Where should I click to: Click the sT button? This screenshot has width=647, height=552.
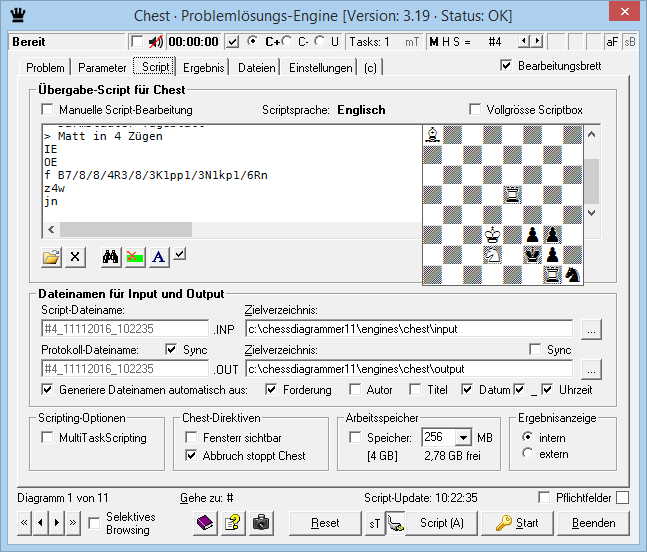[375, 523]
